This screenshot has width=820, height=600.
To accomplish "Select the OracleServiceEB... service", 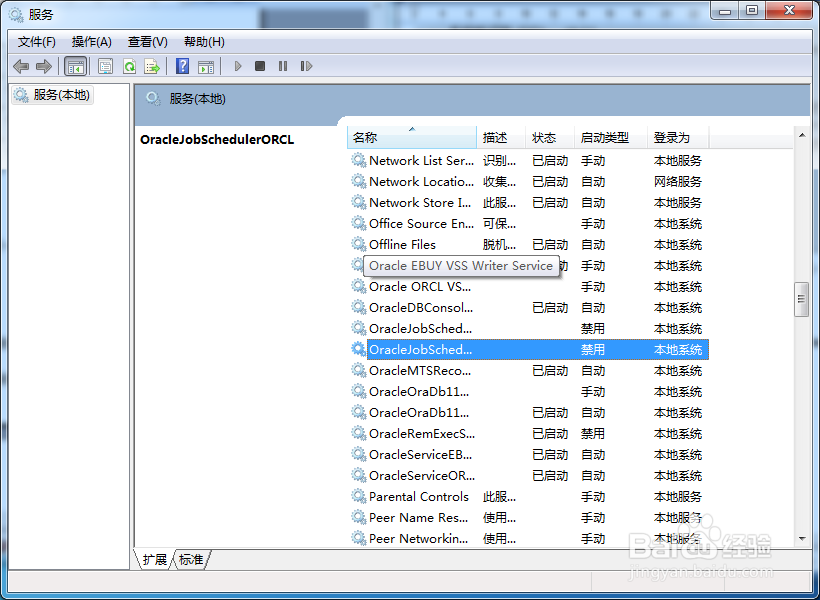I will tap(528, 455).
